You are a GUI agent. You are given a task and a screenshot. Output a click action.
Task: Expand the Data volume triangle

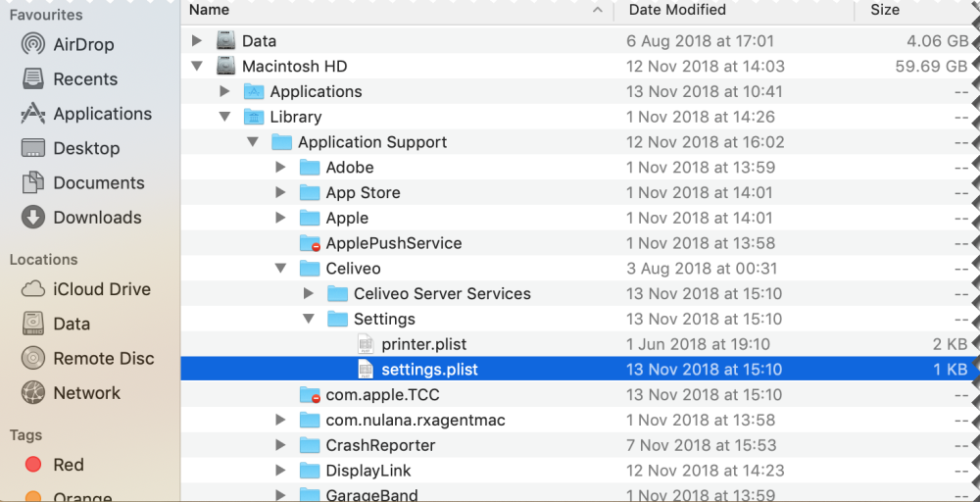click(197, 41)
